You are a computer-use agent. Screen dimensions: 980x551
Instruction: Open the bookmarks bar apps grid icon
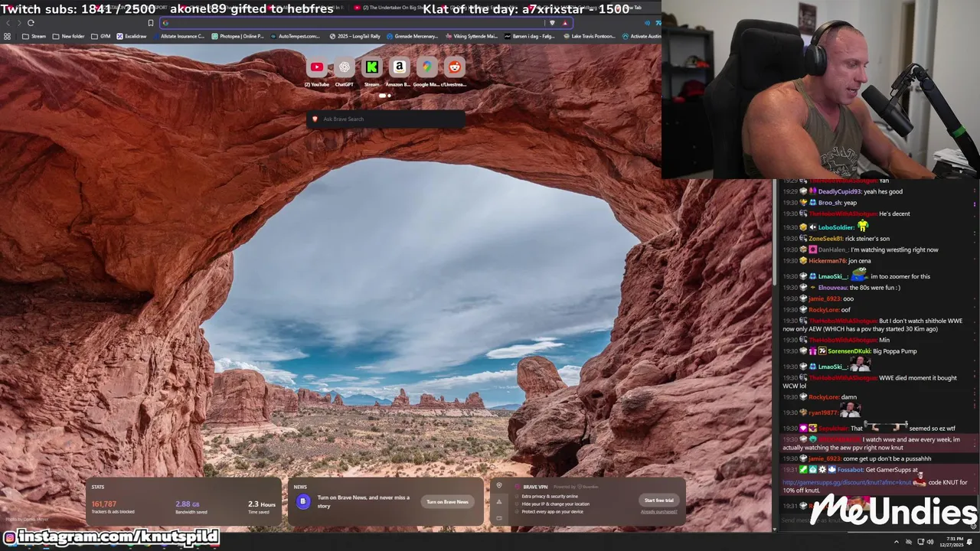click(8, 36)
